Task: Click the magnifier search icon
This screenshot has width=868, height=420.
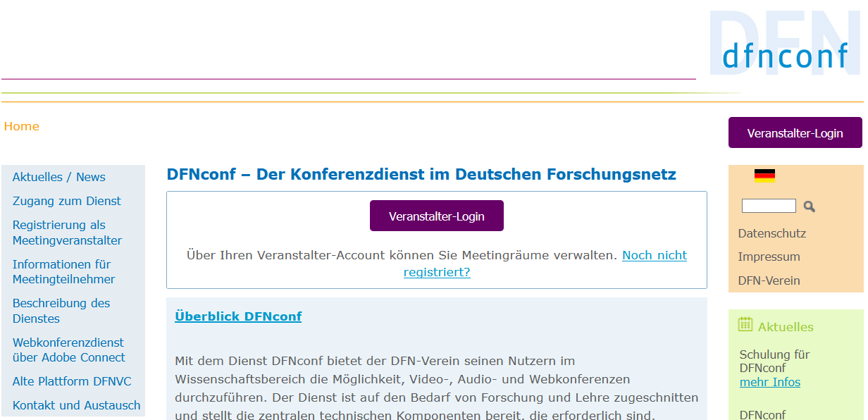Action: [810, 206]
